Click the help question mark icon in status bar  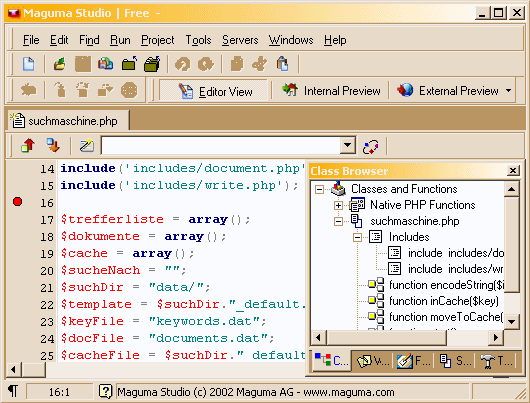[x=105, y=392]
